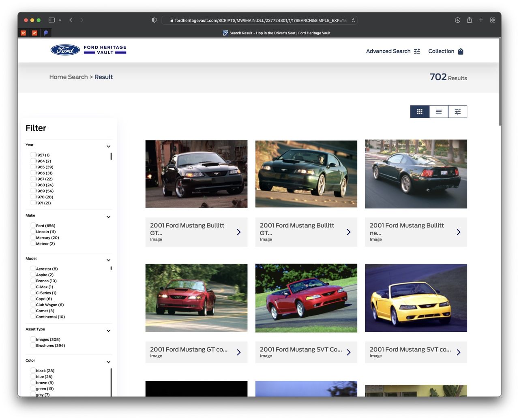Check the 1965 (39) year filter
519x420 pixels.
[33, 167]
